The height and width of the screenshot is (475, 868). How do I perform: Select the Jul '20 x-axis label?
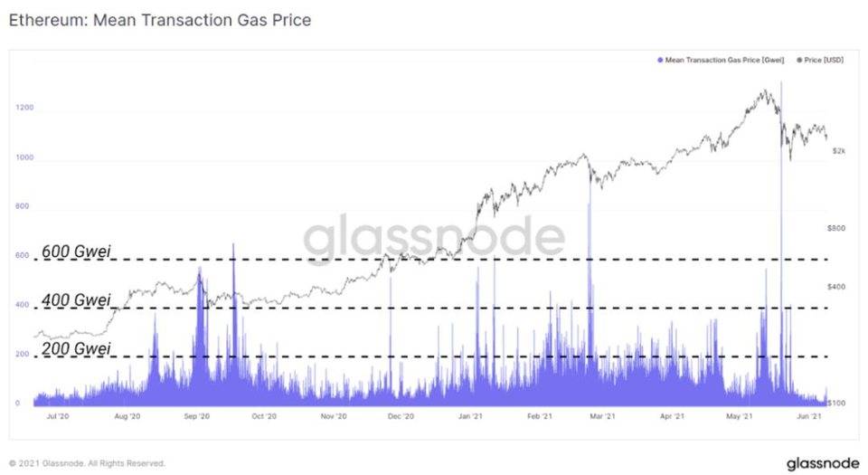click(57, 417)
